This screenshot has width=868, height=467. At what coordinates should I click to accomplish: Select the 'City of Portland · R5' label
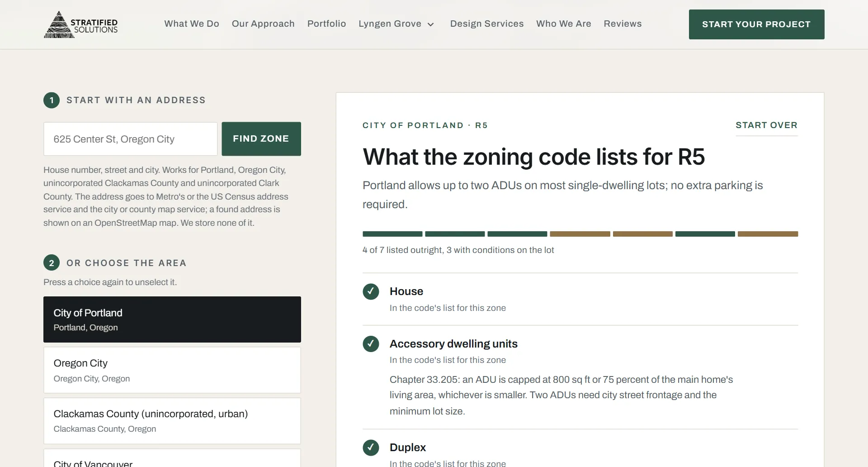pos(425,125)
